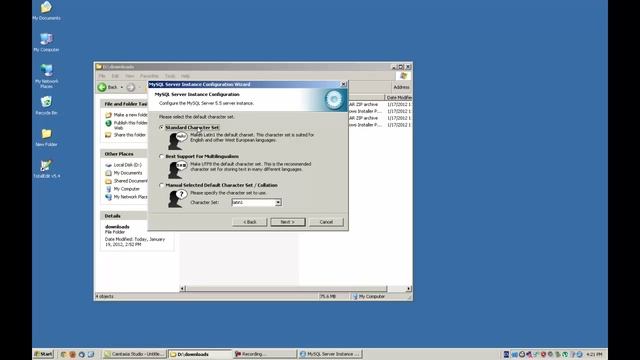Collapse the Details panel header

point(124,216)
